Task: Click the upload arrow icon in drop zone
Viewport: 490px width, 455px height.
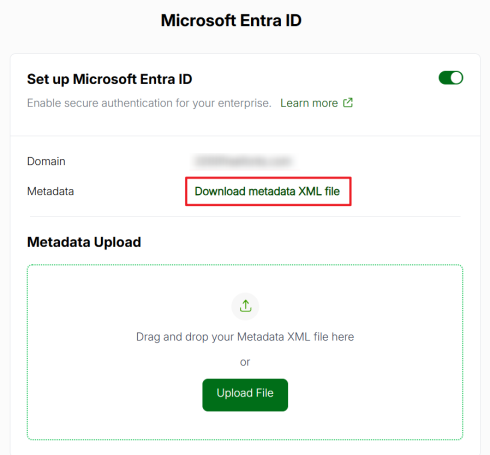Action: coord(245,306)
